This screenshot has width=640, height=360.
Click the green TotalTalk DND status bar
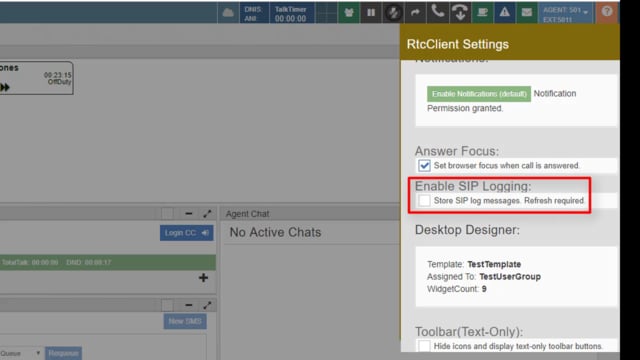(108, 262)
